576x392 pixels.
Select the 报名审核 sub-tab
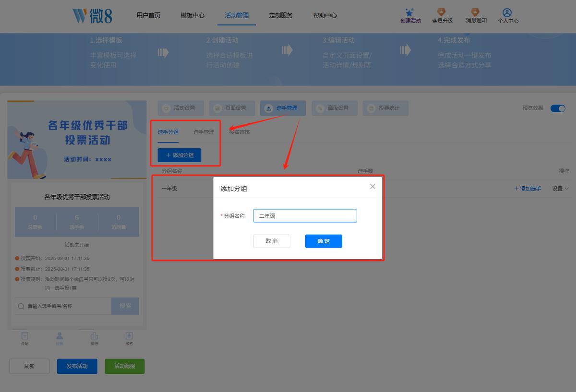point(239,132)
